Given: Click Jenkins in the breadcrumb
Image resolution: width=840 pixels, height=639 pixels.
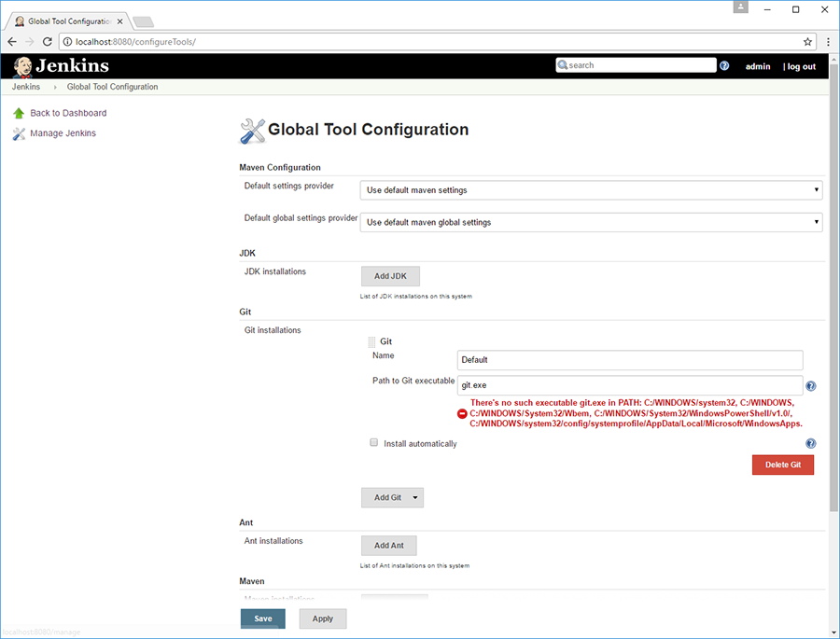Looking at the screenshot, I should 26,87.
